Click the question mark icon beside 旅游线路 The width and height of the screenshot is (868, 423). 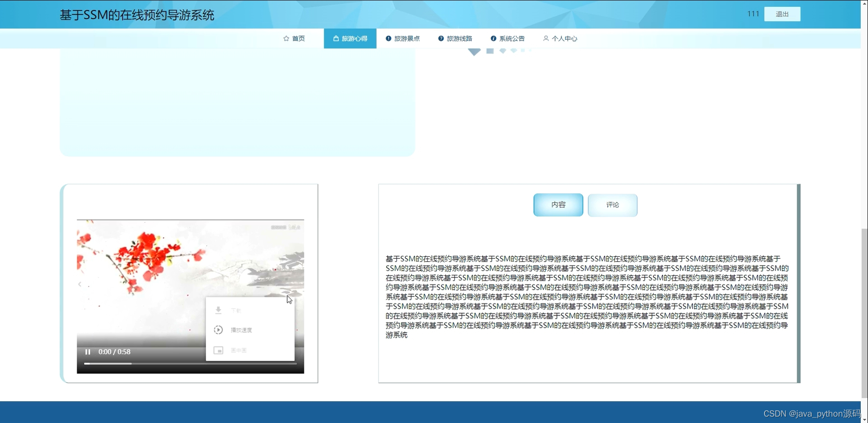click(441, 39)
